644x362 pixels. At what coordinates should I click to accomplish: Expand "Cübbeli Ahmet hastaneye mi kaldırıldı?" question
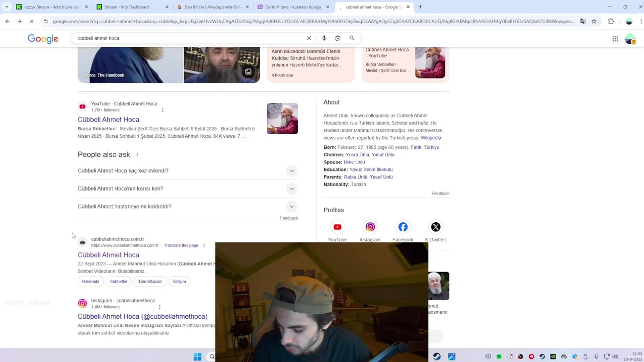point(188,207)
